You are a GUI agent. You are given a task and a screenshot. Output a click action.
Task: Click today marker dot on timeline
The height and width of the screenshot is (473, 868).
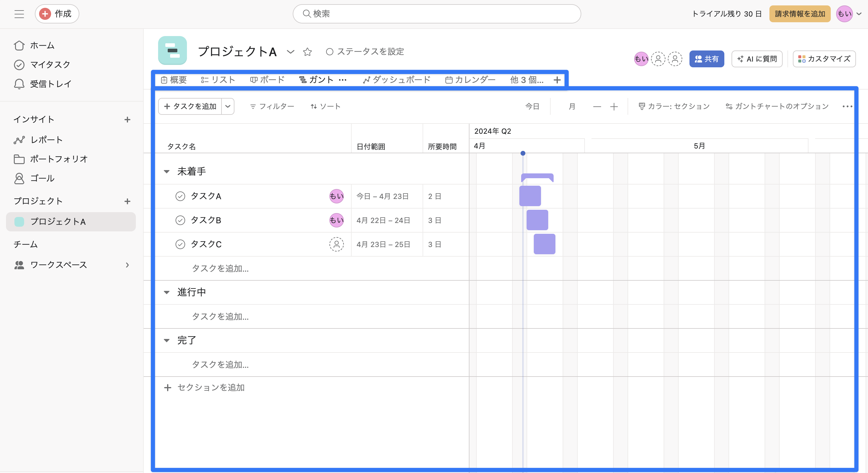point(523,153)
